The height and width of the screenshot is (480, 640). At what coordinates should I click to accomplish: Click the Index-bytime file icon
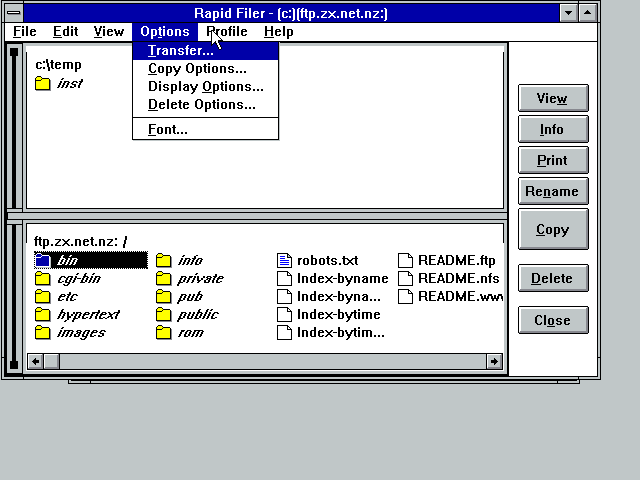pyautogui.click(x=284, y=315)
